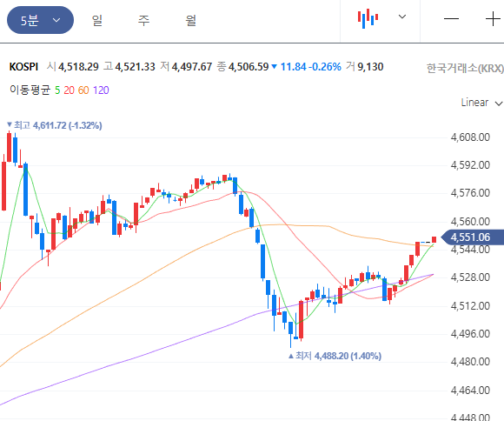Click the latest red candlestick
This screenshot has height=421, width=504.
pyautogui.click(x=434, y=239)
